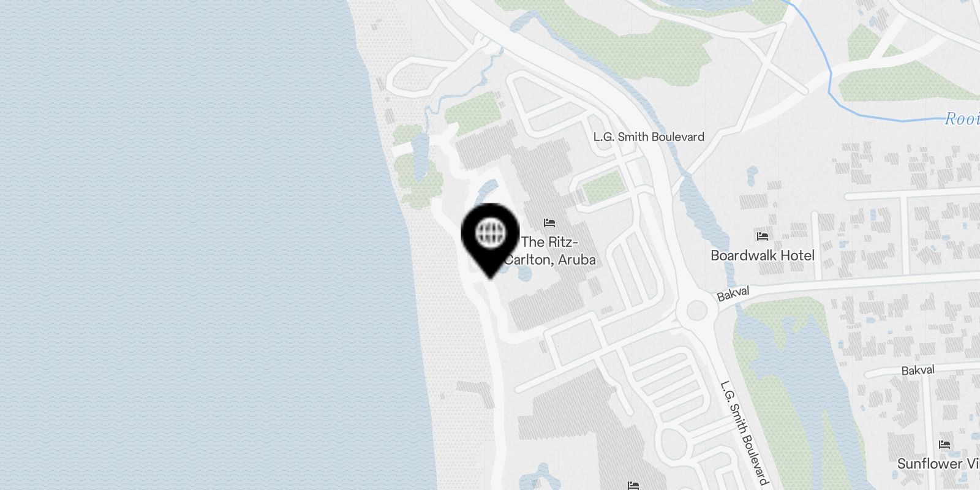Click the partially visible bed icon at bottom edge
This screenshot has width=980, height=490.
633,486
